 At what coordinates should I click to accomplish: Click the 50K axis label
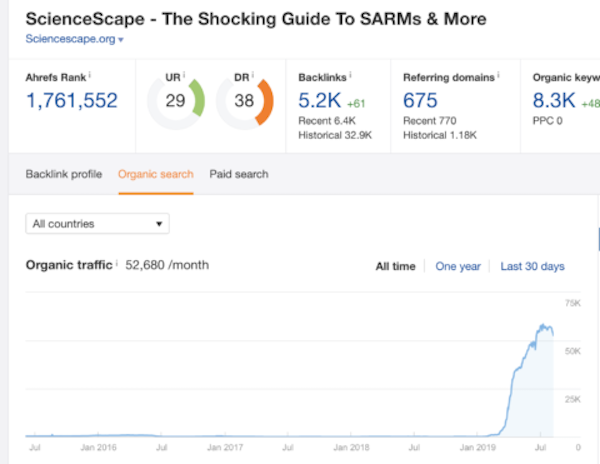573,351
